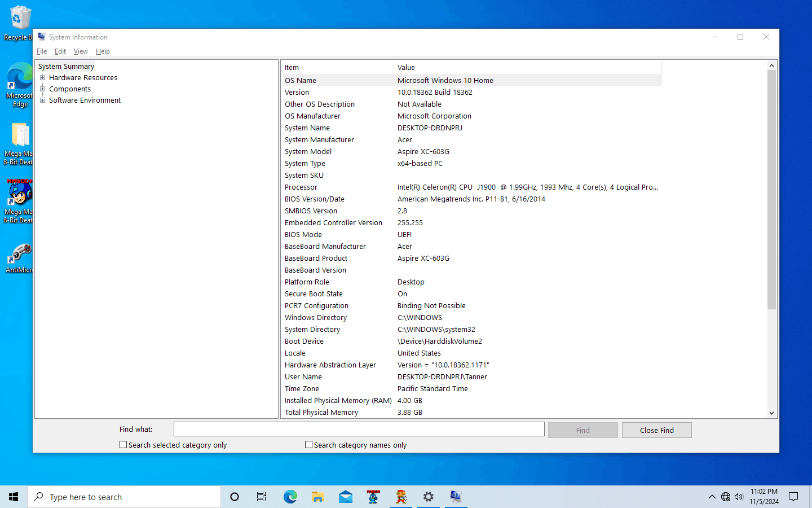Select the OS Name row
The height and width of the screenshot is (508, 812).
point(471,80)
